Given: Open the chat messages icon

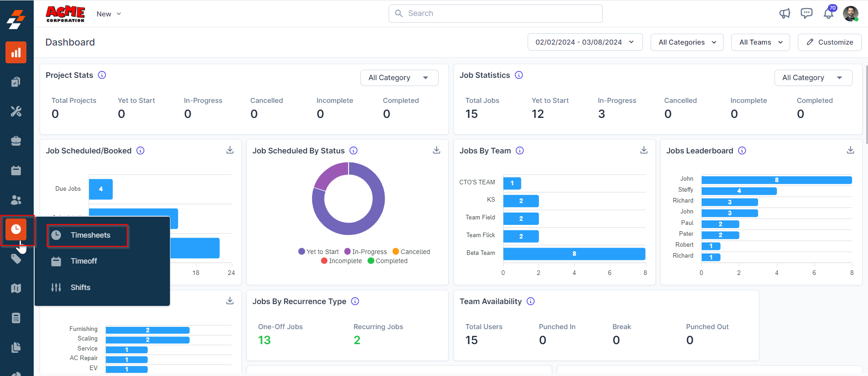Looking at the screenshot, I should 806,14.
